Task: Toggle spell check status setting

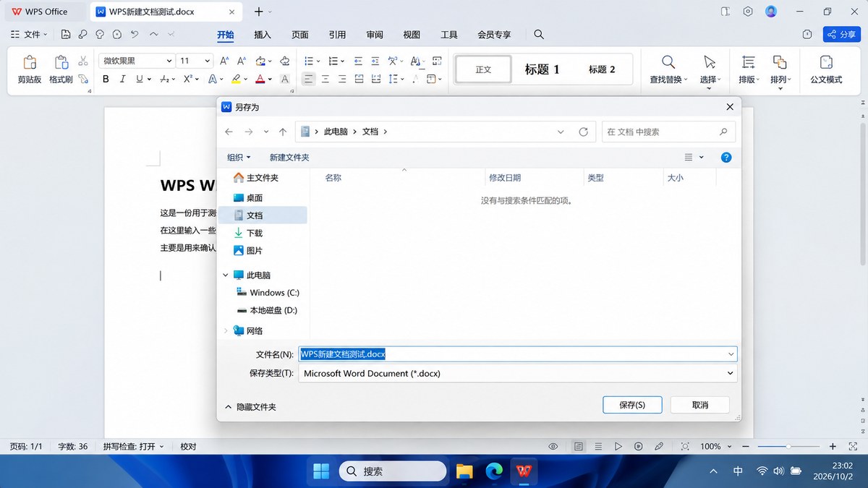Action: point(133,447)
